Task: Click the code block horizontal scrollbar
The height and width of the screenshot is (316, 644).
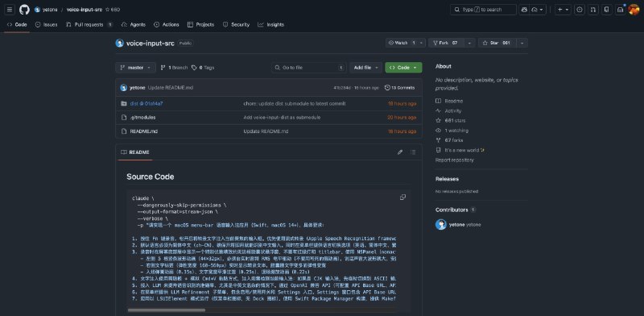Action: click(167, 310)
